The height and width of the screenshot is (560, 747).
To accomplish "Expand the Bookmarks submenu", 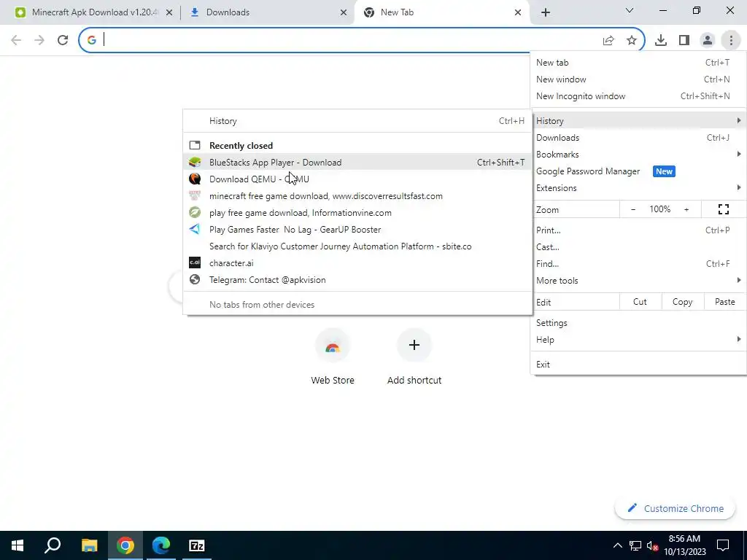I will [x=638, y=155].
